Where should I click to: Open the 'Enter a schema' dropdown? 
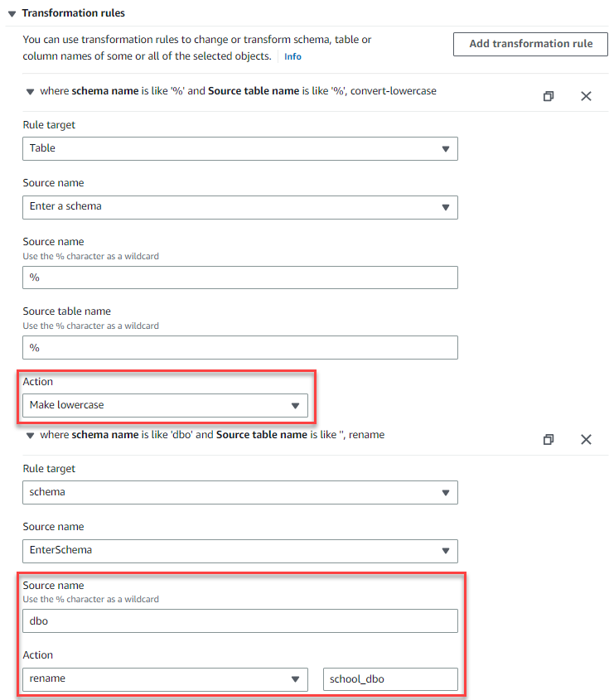(x=239, y=207)
